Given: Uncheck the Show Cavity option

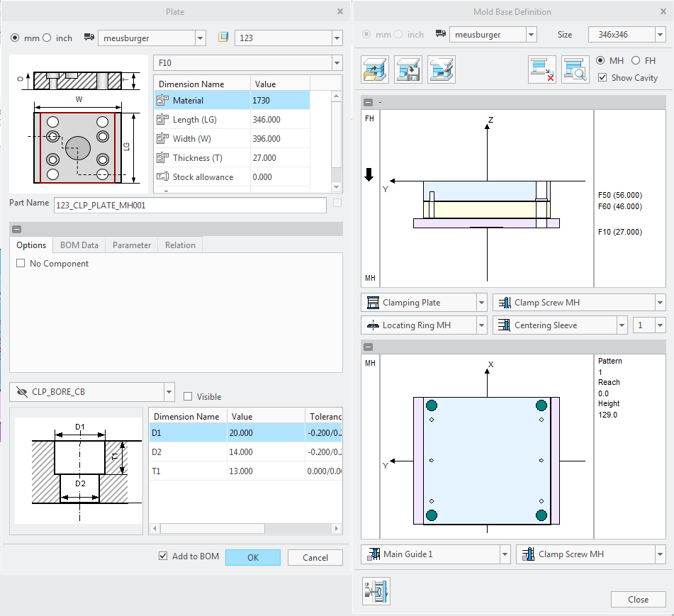Looking at the screenshot, I should [602, 78].
